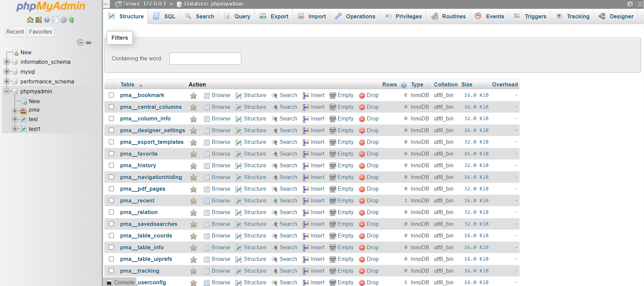Reload navigation panel with green refresh icon

[x=72, y=20]
